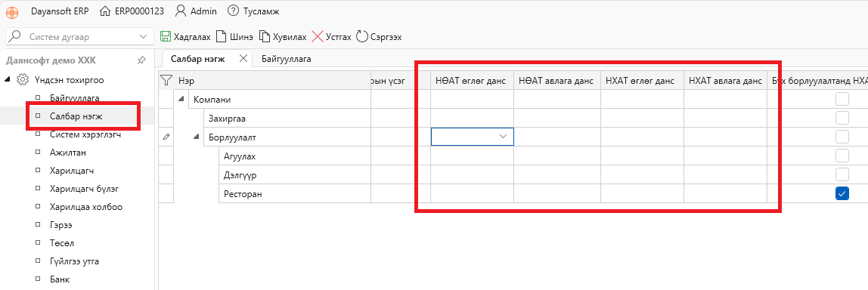Open the НӨАТ өглөг данс dropdown in Борлуулалт row

(504, 137)
